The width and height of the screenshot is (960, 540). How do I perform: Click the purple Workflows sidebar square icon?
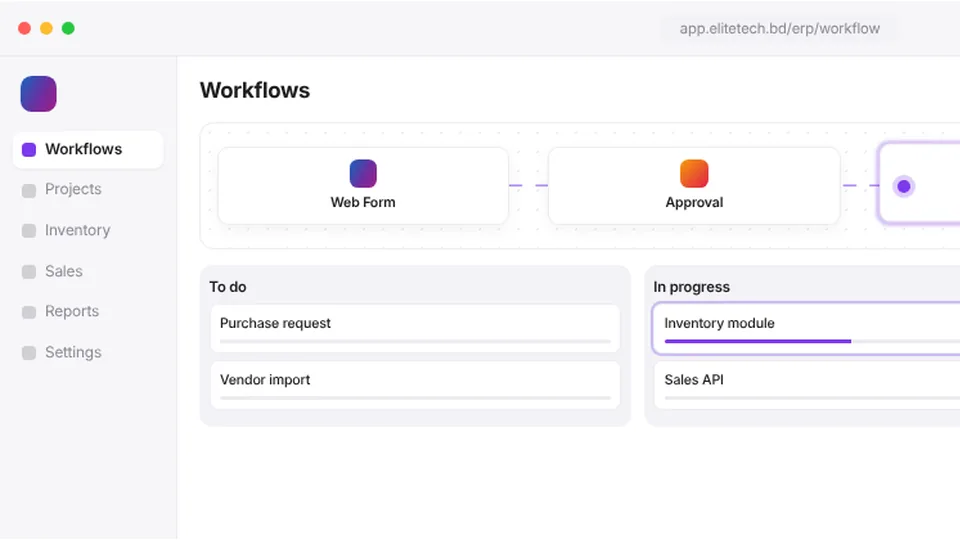click(x=29, y=150)
